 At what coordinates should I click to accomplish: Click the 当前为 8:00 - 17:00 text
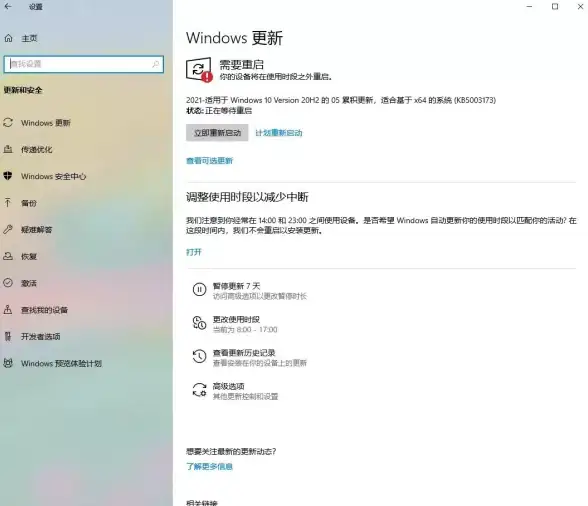(x=245, y=330)
